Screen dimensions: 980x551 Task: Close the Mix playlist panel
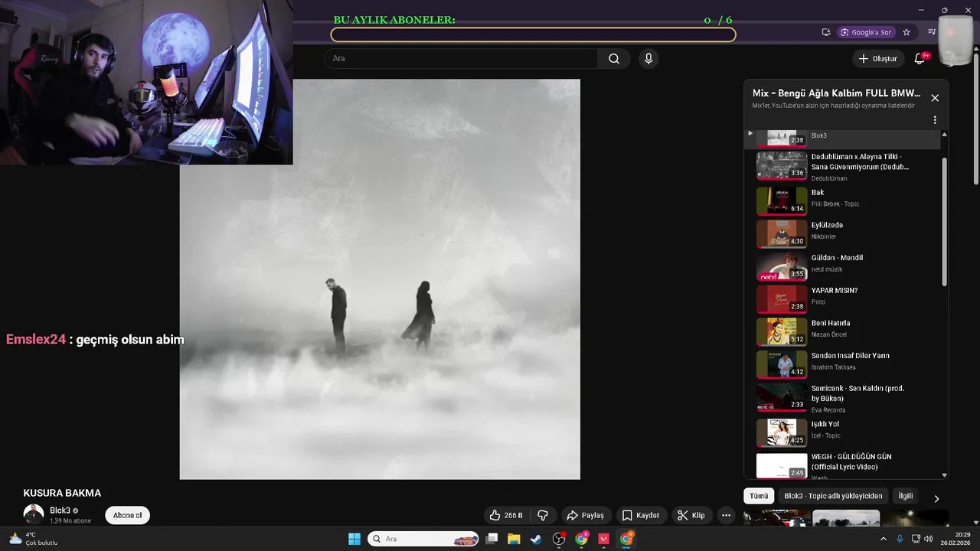tap(935, 98)
